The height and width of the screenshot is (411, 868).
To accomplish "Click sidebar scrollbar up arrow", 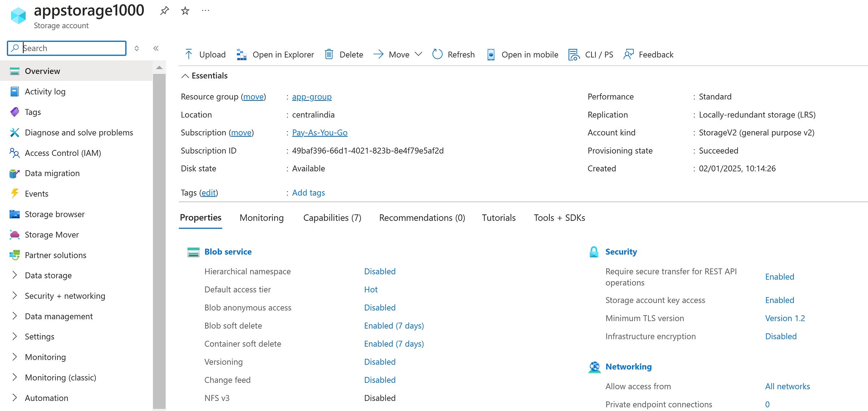I will coord(159,68).
